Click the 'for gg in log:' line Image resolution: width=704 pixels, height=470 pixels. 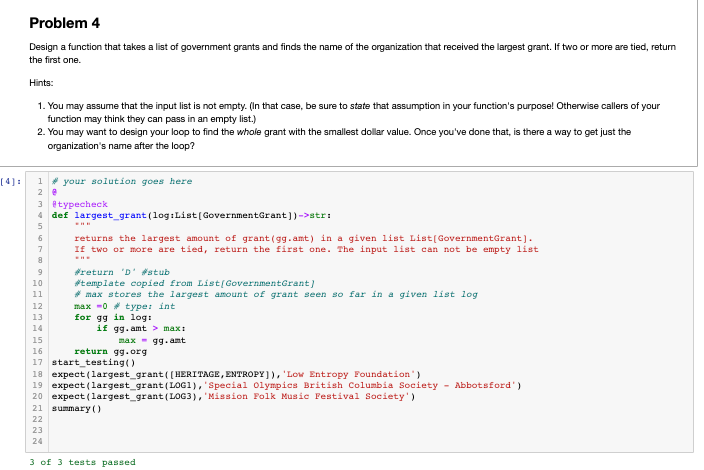pyautogui.click(x=113, y=317)
